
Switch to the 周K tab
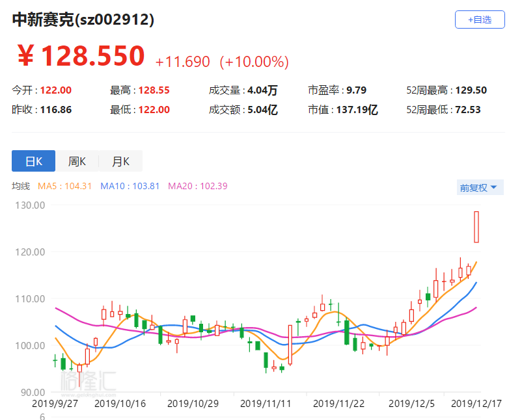(77, 161)
